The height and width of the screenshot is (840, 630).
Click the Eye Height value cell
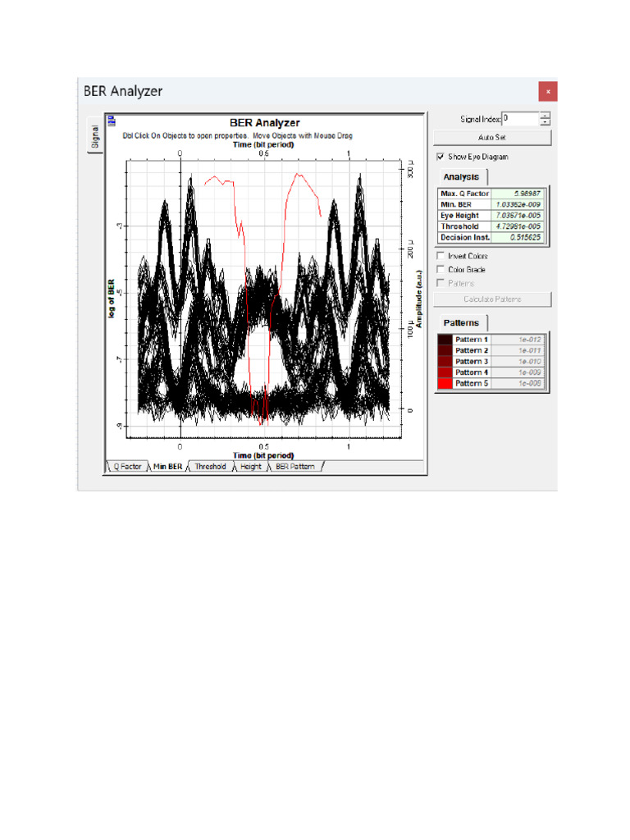(x=518, y=216)
